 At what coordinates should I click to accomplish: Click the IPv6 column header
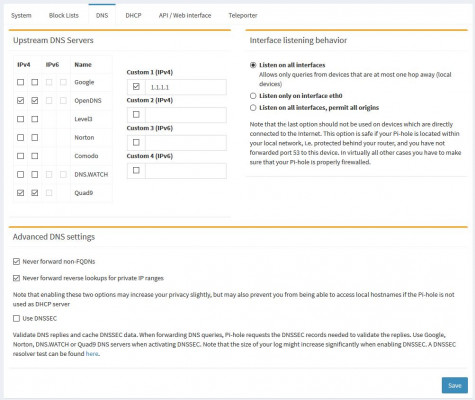coord(52,65)
